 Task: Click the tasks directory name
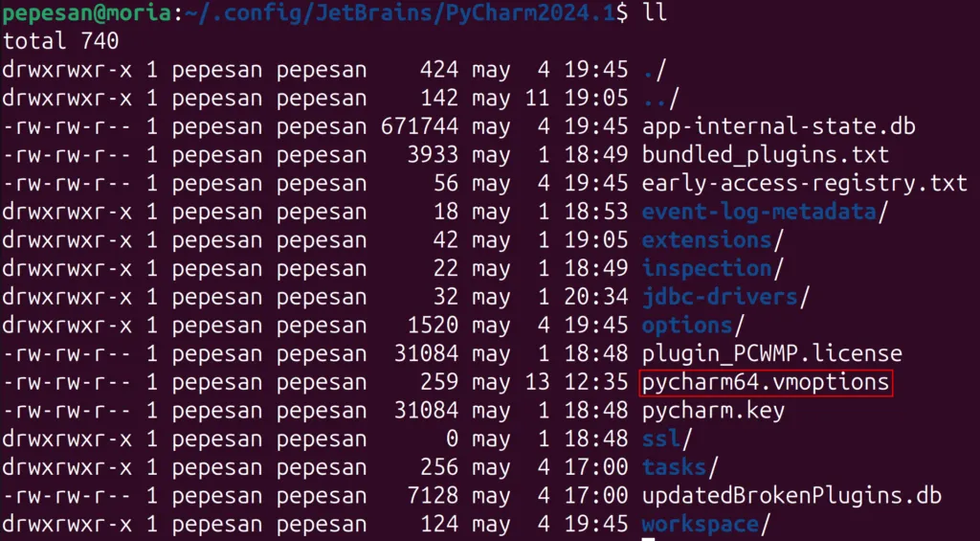click(673, 468)
